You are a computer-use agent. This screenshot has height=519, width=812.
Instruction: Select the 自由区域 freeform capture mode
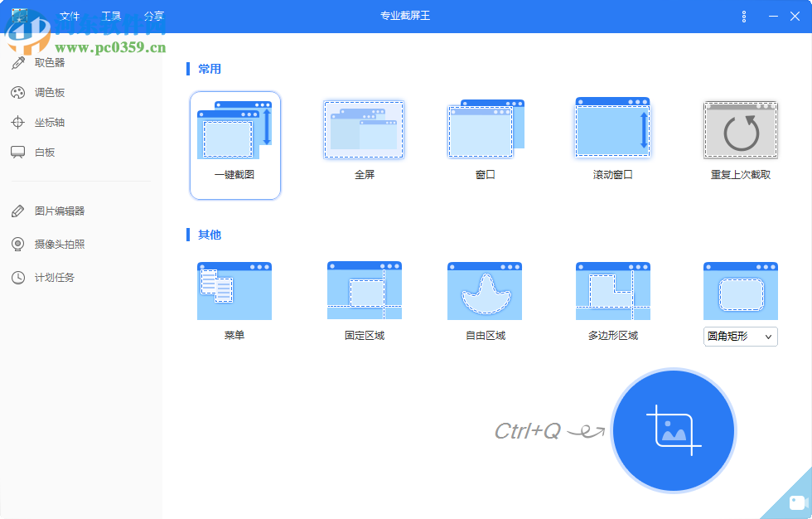[x=485, y=290]
